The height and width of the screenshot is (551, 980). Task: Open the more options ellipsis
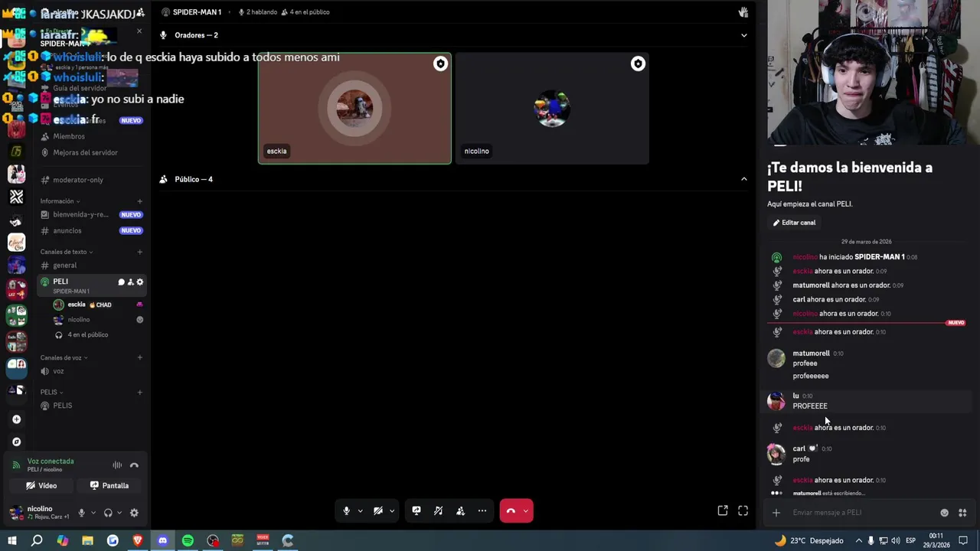(x=482, y=510)
